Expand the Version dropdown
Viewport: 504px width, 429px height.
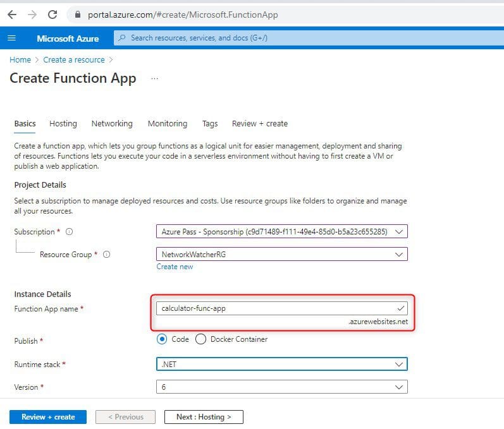click(282, 387)
